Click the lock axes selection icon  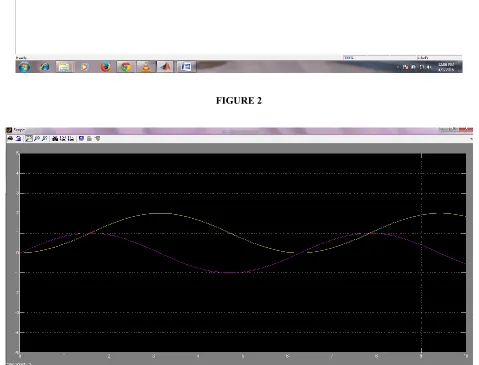[x=89, y=139]
